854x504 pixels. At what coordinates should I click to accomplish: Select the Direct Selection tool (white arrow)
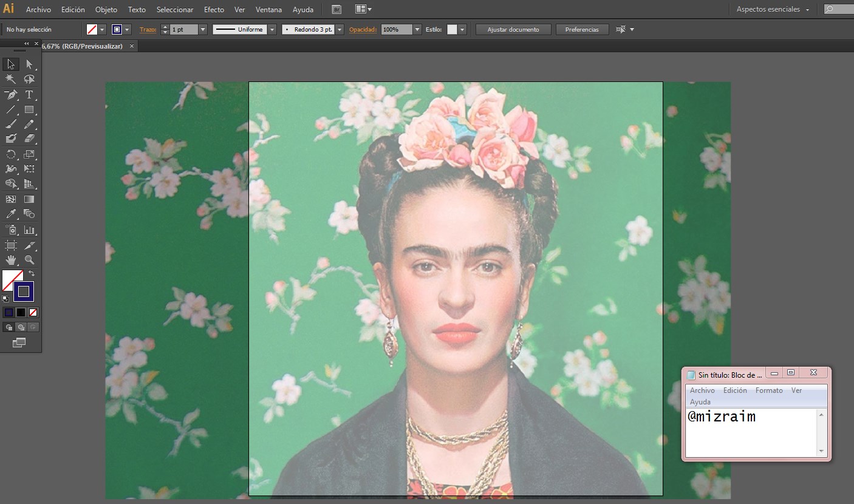pyautogui.click(x=29, y=64)
